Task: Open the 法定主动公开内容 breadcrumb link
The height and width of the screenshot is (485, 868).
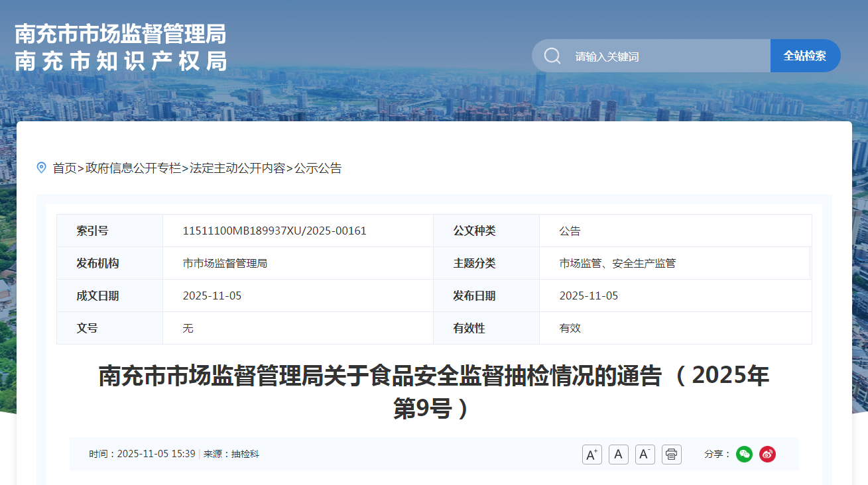Action: tap(236, 168)
